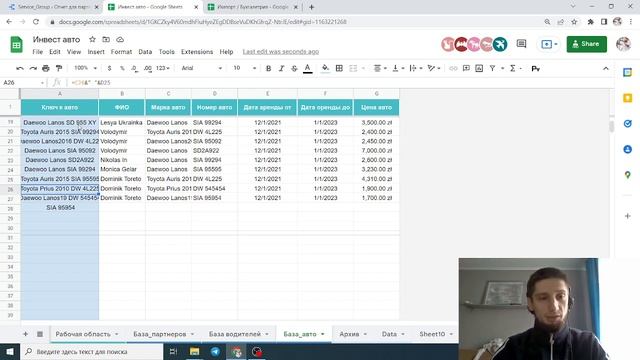
Task: Click Telegram icon in Windows taskbar
Action: tap(215, 351)
